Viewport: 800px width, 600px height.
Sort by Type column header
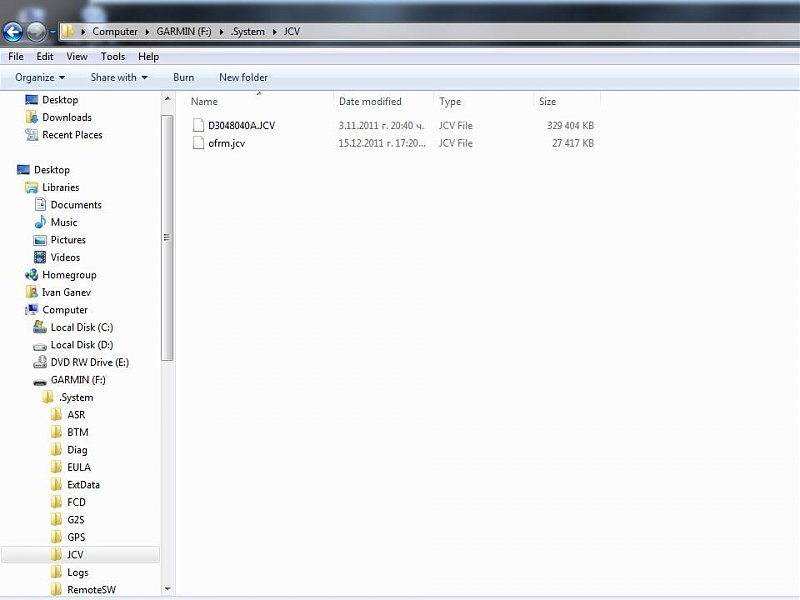(x=450, y=102)
